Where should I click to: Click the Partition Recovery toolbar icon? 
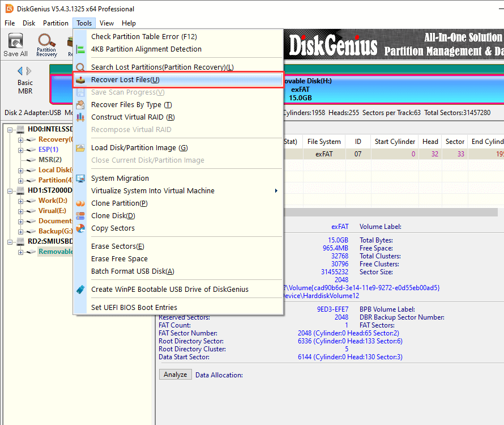point(46,44)
